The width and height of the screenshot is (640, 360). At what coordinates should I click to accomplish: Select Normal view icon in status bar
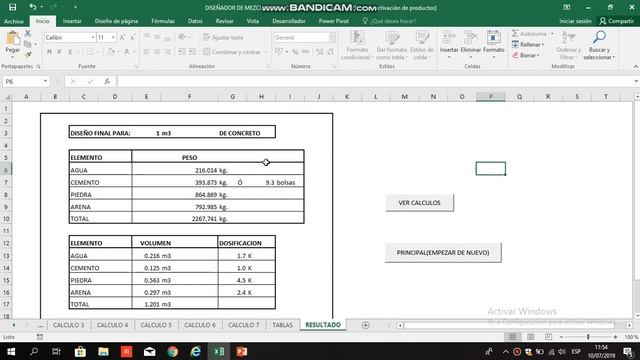pyautogui.click(x=513, y=337)
